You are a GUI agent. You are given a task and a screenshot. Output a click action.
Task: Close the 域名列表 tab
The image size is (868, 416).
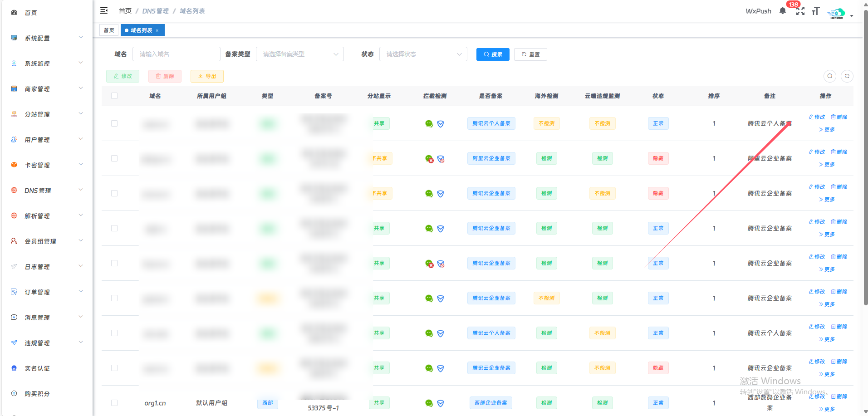[x=157, y=30]
